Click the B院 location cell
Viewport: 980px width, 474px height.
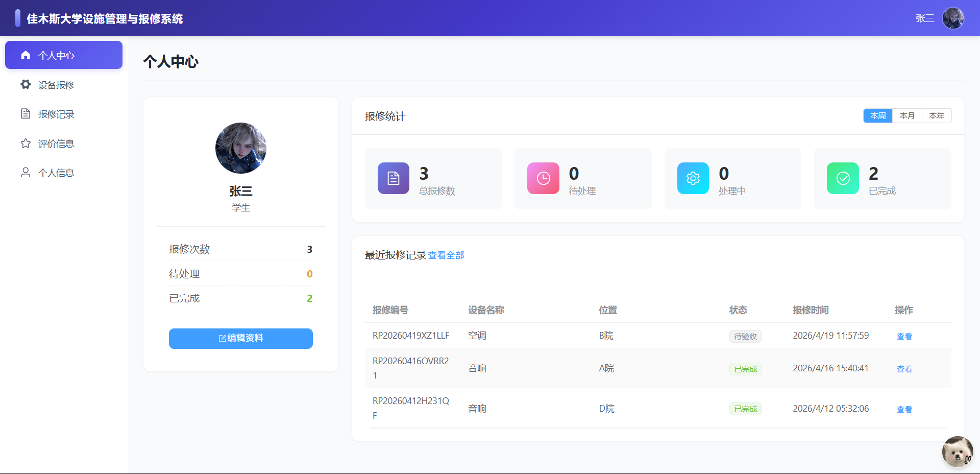[x=606, y=336]
